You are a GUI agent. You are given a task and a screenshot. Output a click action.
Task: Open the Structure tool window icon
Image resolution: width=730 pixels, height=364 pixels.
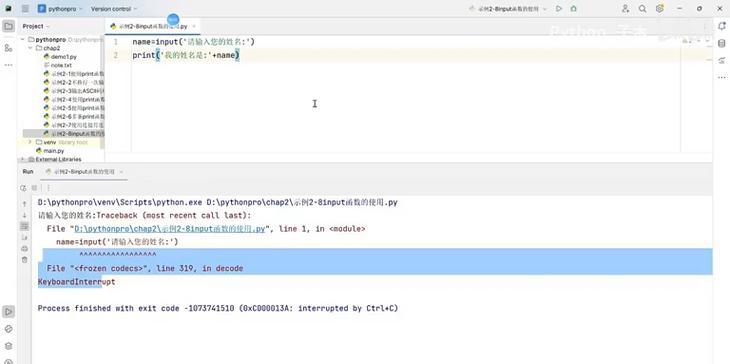[8, 48]
